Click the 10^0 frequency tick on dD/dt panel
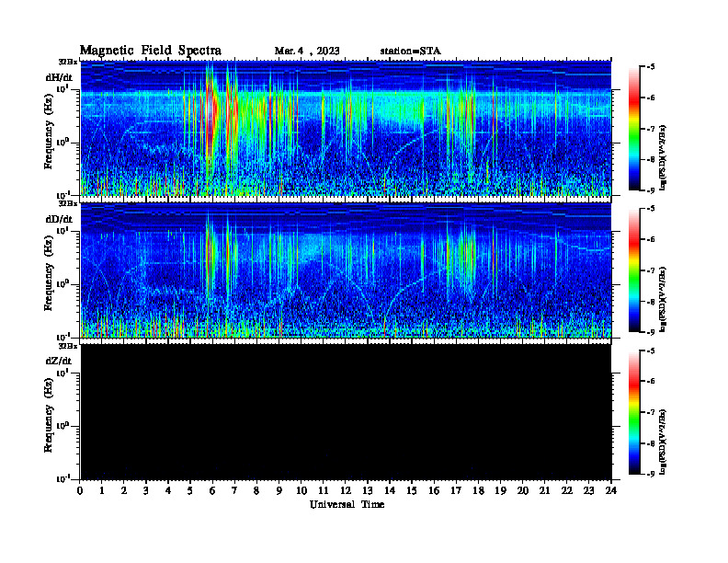This screenshot has height=563, width=728. pos(63,283)
